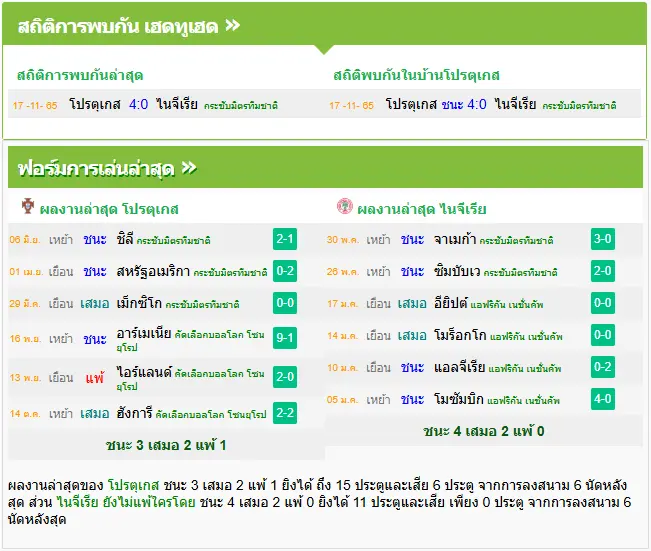Screen dimensions: 651x551
Task: Click opponent name โมร็อกโก
Action: click(460, 335)
